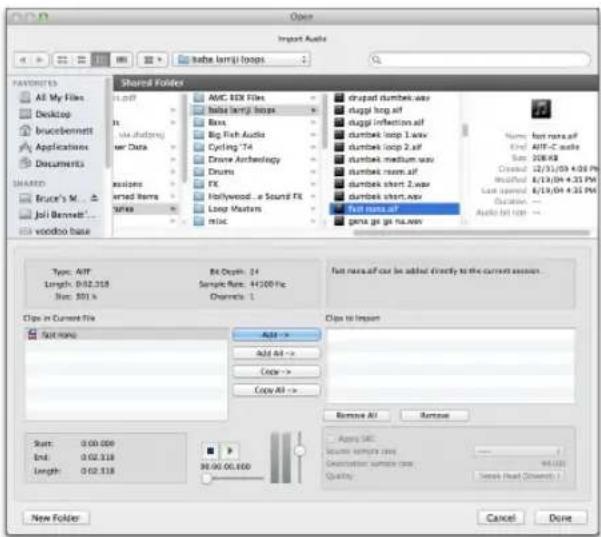Screen dimensions: 601x537
Task: Select file dumbek short.wav
Action: point(395,197)
